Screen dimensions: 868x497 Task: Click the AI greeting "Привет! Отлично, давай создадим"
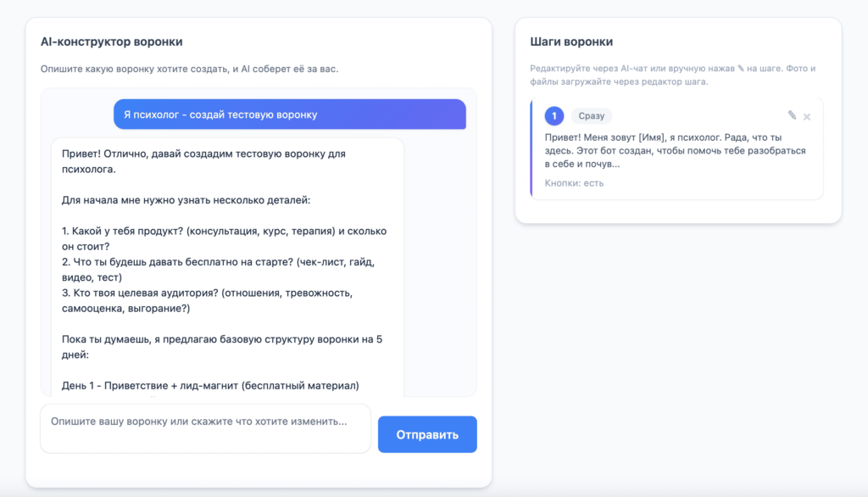pyautogui.click(x=203, y=161)
